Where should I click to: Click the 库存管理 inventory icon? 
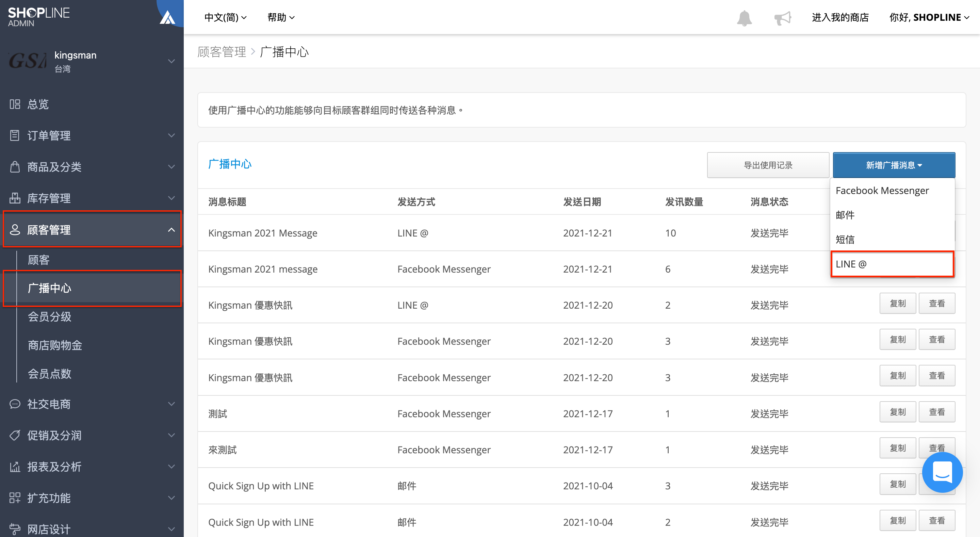[x=14, y=197]
